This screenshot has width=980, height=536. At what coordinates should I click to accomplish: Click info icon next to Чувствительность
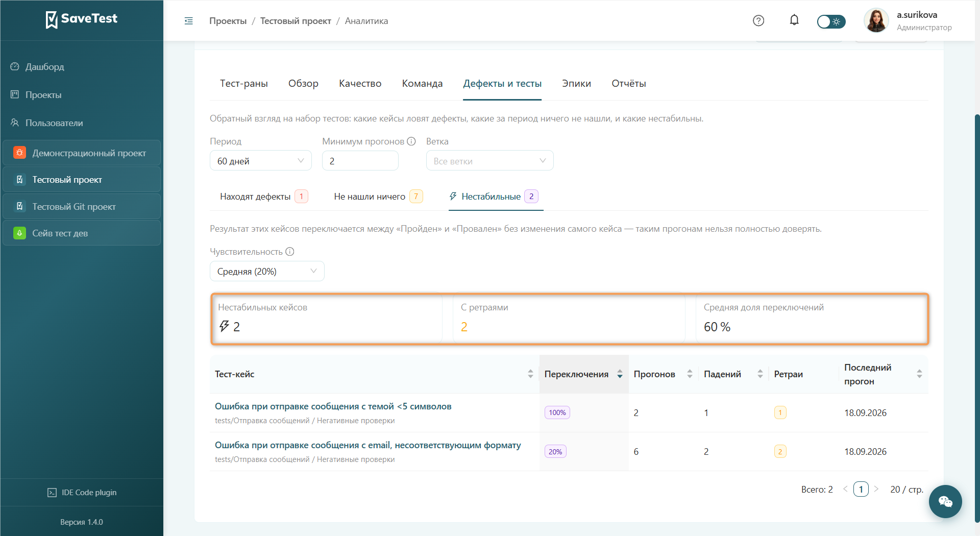tap(290, 252)
